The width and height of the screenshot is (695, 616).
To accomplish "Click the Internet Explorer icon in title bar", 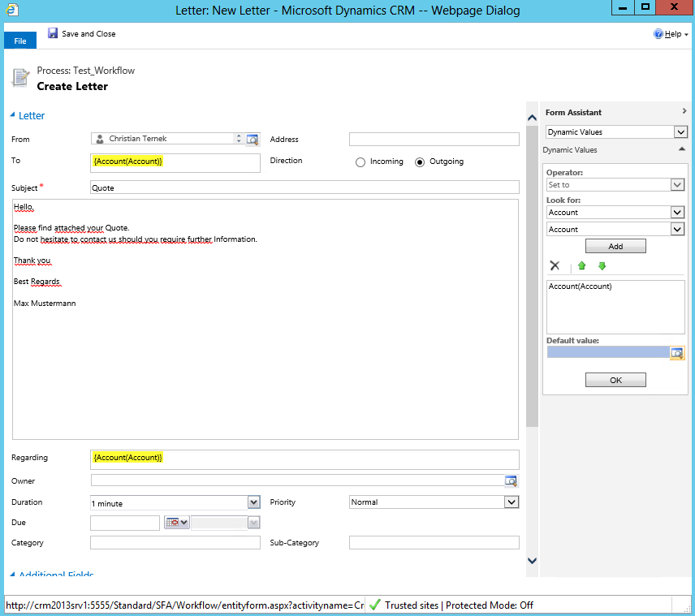I will click(x=12, y=10).
